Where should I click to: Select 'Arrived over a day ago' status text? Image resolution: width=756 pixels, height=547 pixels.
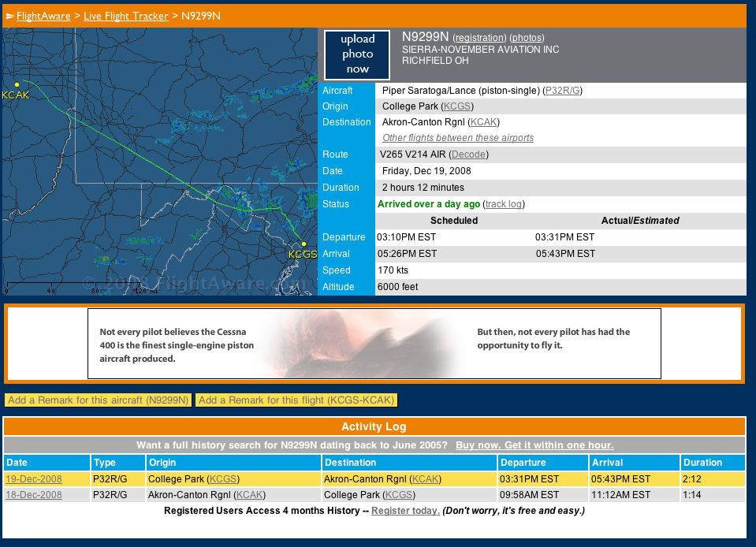click(x=429, y=204)
